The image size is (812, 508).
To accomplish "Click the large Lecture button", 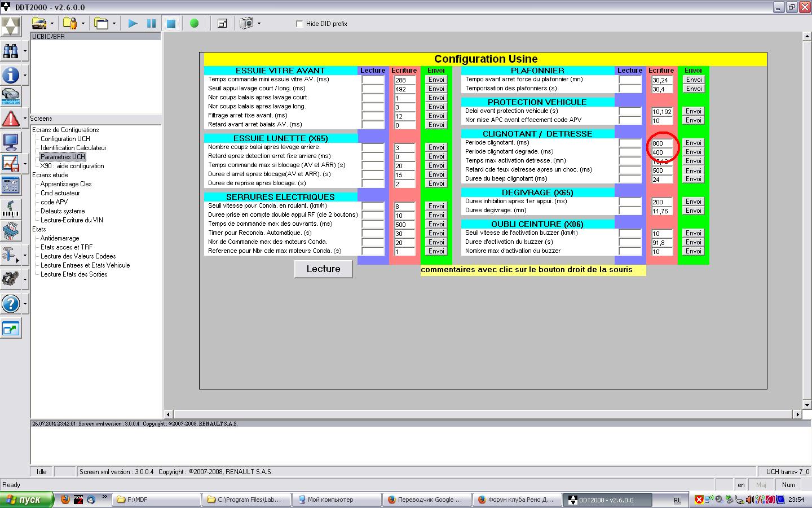I will click(323, 269).
